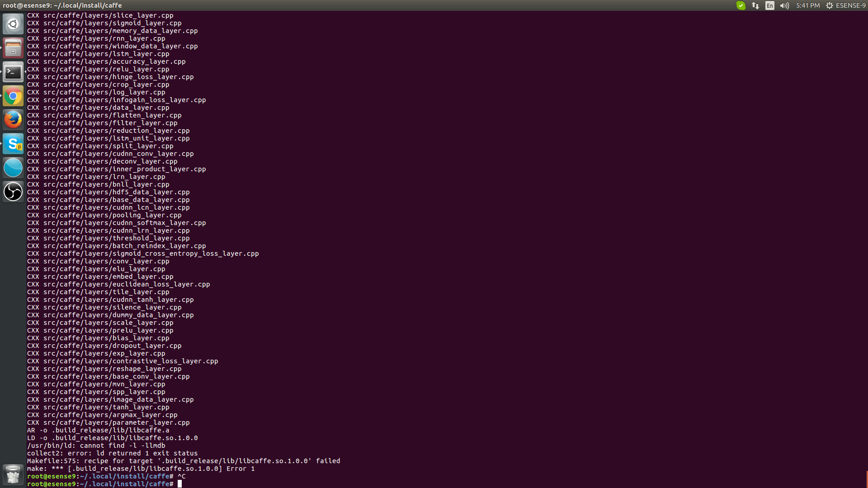Launch OBS Studio from the launcher

pyautogui.click(x=13, y=192)
